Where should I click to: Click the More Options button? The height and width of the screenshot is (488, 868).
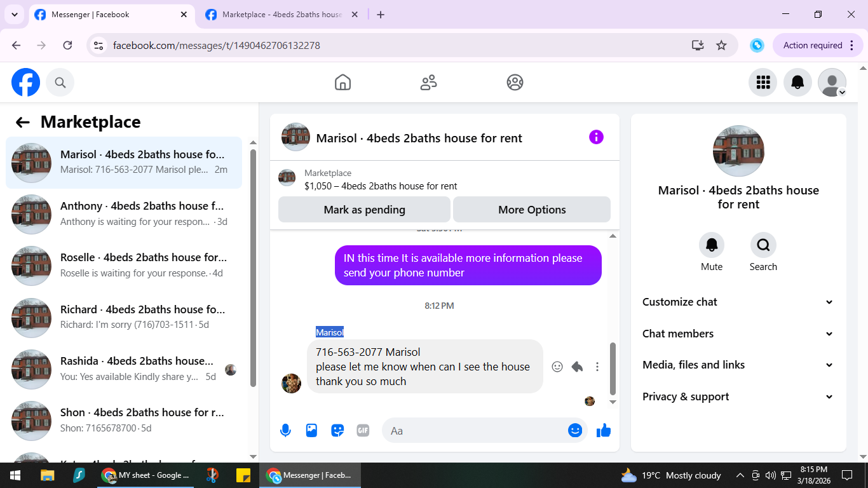pyautogui.click(x=532, y=210)
